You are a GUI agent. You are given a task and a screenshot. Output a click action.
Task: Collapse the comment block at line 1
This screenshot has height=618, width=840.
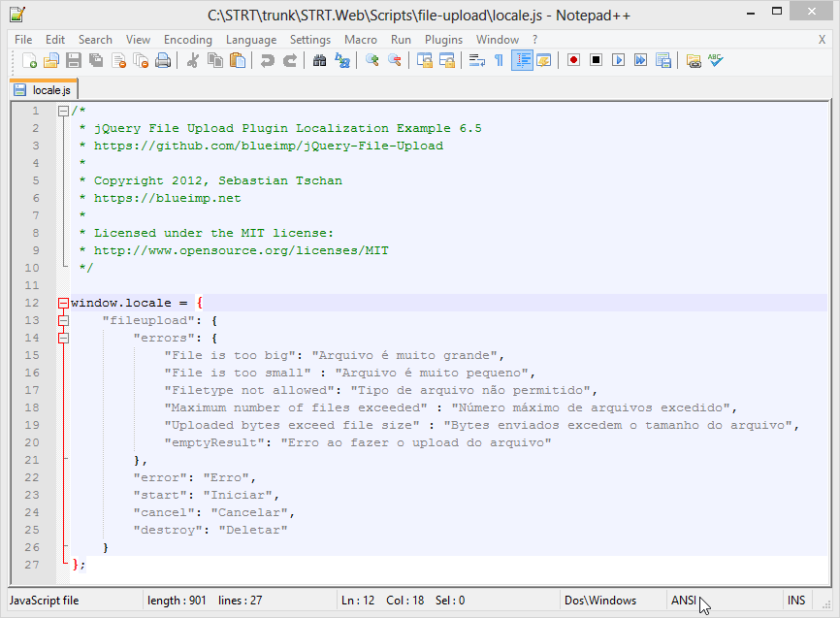pos(63,111)
